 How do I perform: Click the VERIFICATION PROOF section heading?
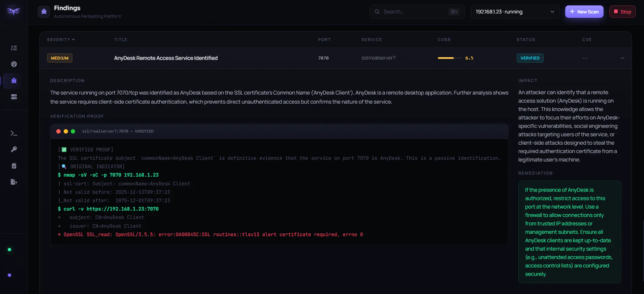pos(77,116)
